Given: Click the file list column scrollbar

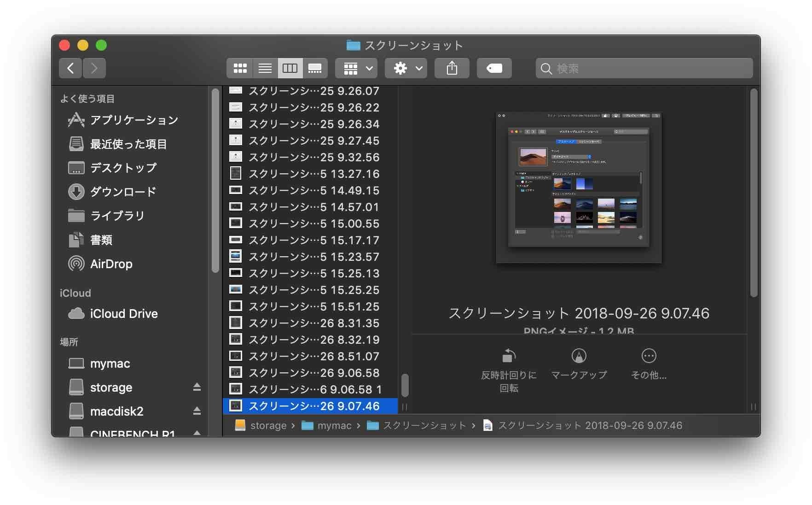Looking at the screenshot, I should [405, 385].
